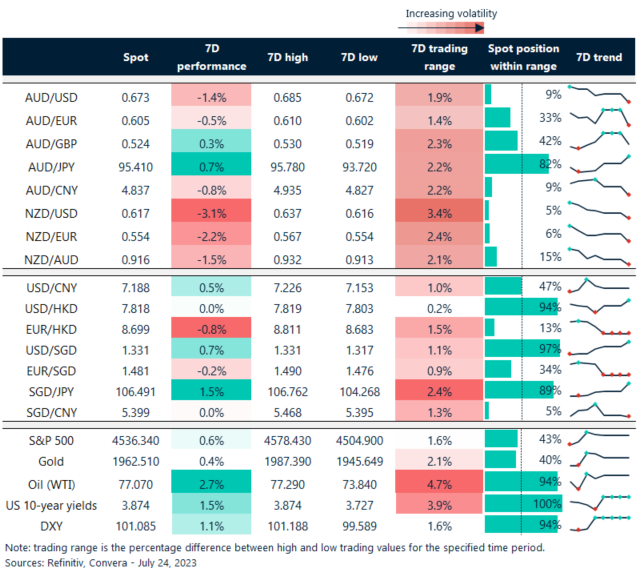
Task: Click the Oil (WTI) 4.7% trading range cell
Action: [x=433, y=481]
